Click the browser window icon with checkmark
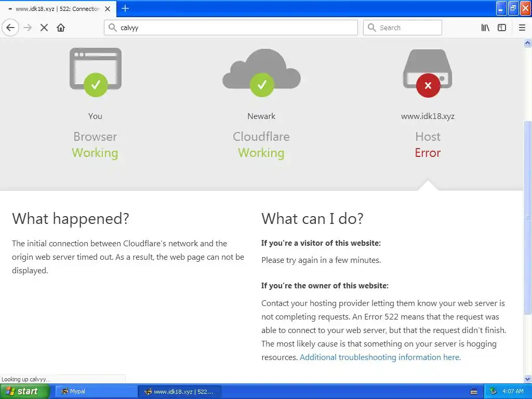532x399 pixels. point(96,72)
